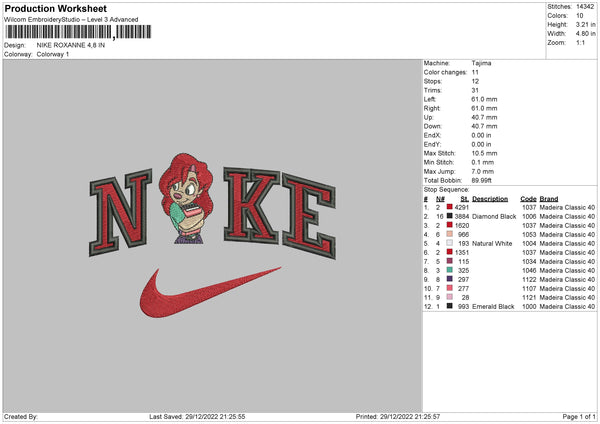The image size is (600, 424).
Task: Click the Width value '4.80 in'
Action: 585,34
